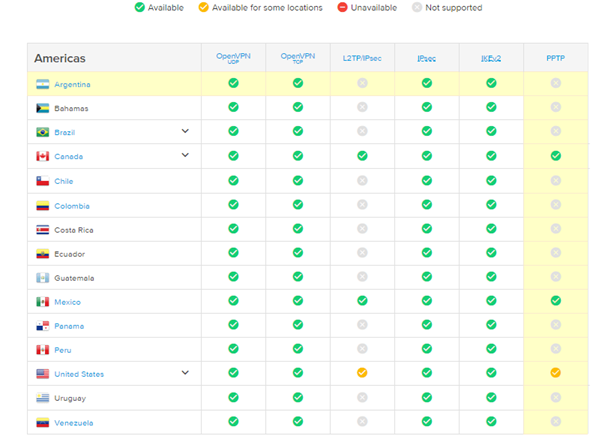The width and height of the screenshot is (602, 439).
Task: Click the Venezuela IKEv2 green checkmark
Action: [x=491, y=421]
